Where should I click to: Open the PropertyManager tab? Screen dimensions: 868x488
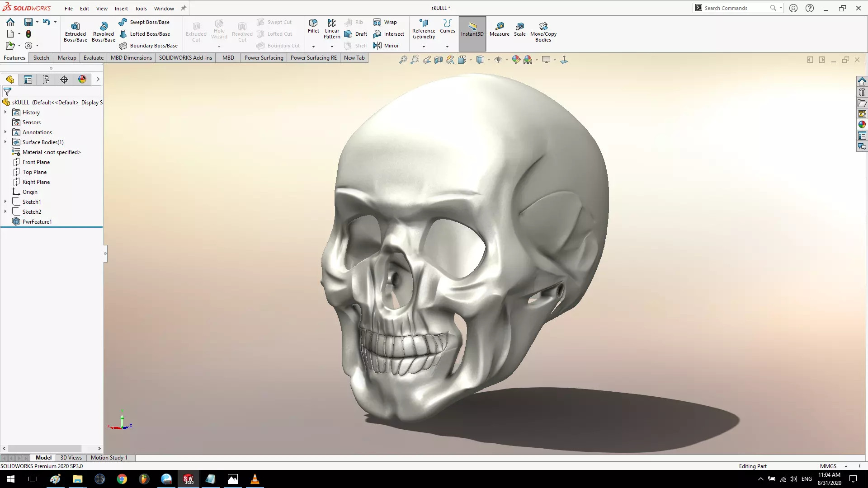click(28, 80)
